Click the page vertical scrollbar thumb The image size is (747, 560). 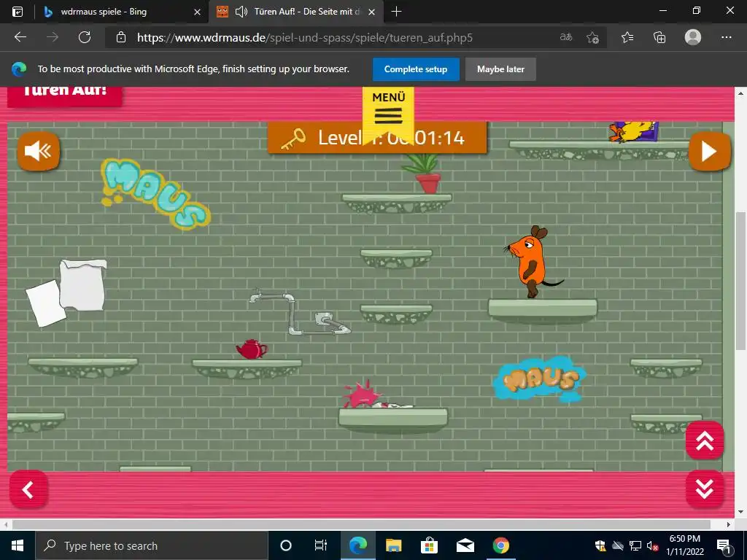(740, 281)
